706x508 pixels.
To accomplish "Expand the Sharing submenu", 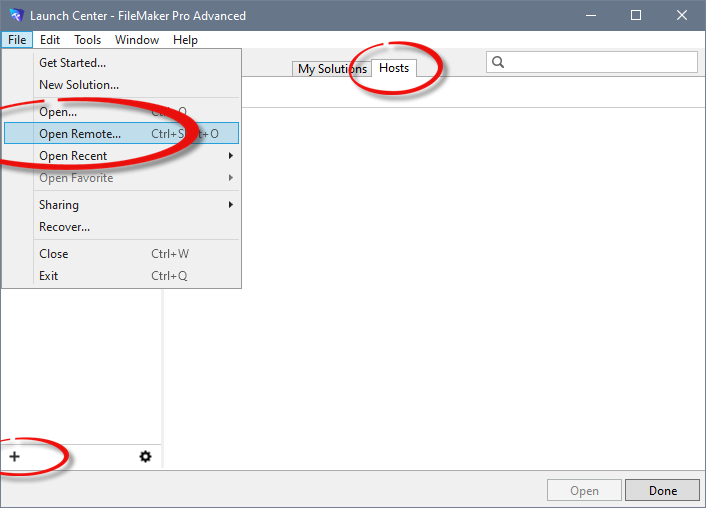I will pyautogui.click(x=122, y=205).
